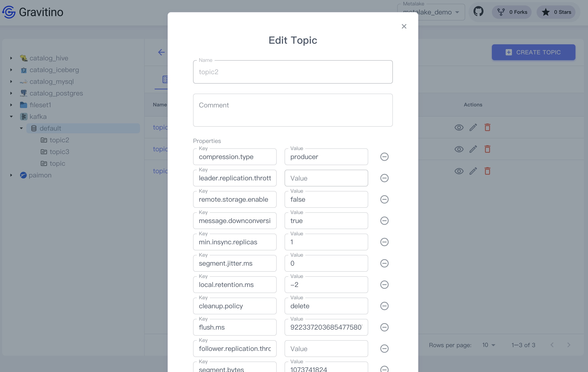Click the 0 Stars button
This screenshot has width=588, height=372.
[556, 12]
